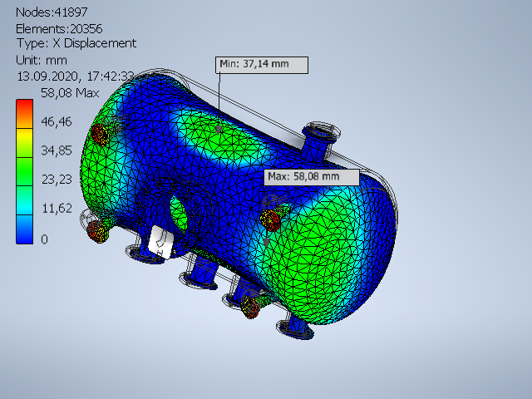Click the '0' legend value
The width and height of the screenshot is (532, 399).
44,239
